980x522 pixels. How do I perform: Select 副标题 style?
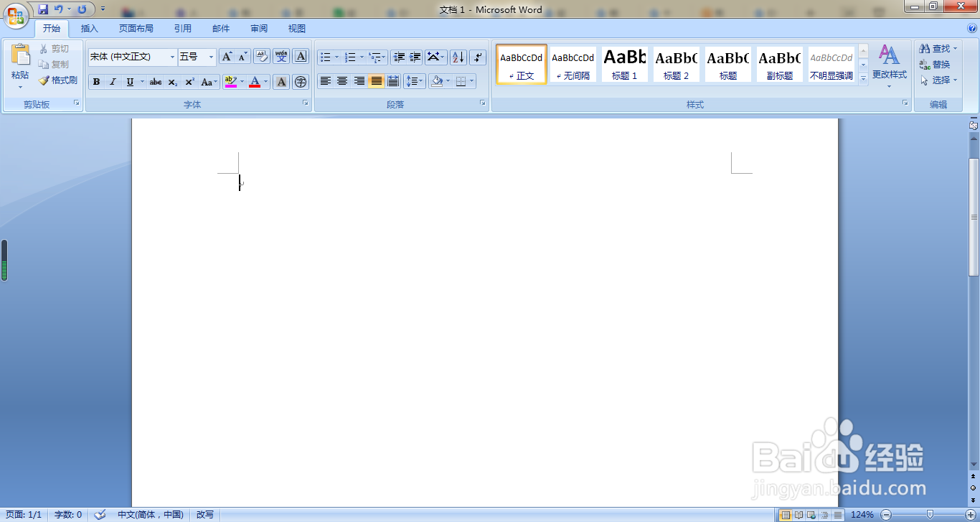coord(779,65)
